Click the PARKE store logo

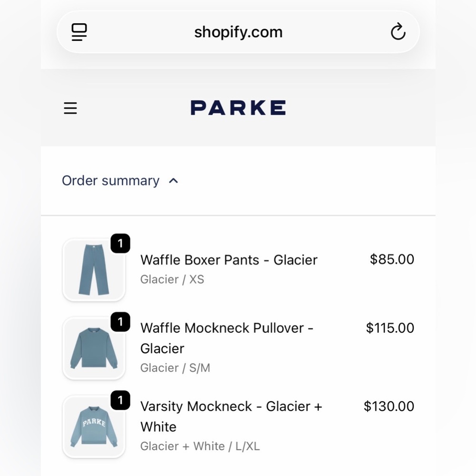click(238, 108)
